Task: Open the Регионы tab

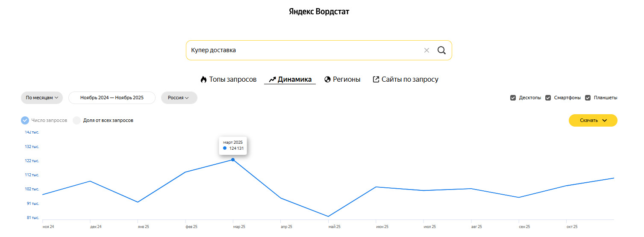Action: [x=342, y=80]
